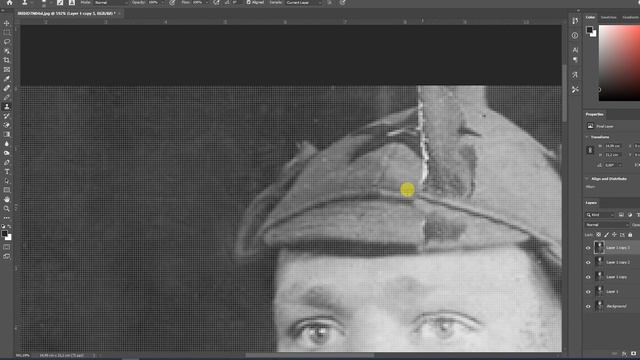Select the Eraser tool
This screenshot has width=640, height=360.
(x=7, y=125)
